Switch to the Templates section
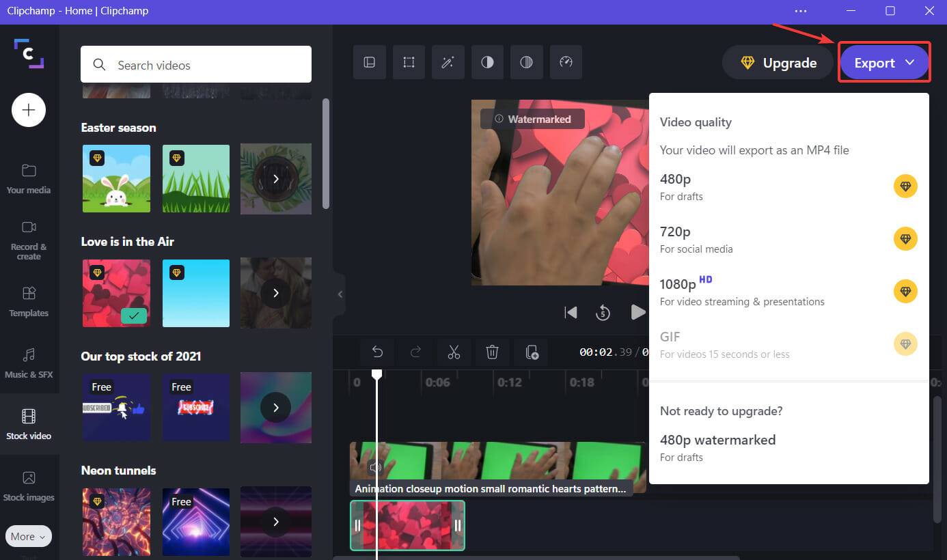Viewport: 947px width, 560px height. (x=29, y=302)
